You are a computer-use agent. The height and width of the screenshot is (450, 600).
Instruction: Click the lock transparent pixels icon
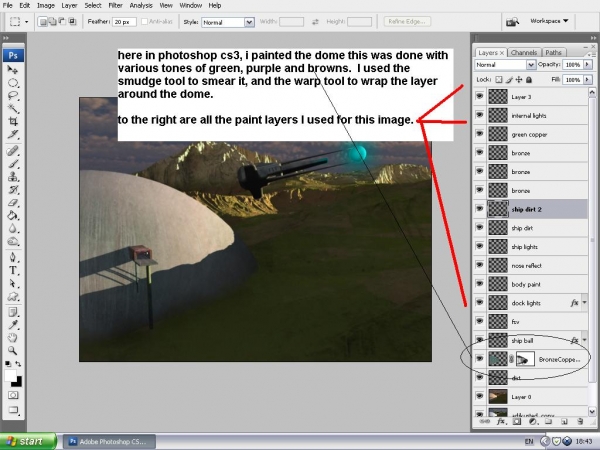(499, 80)
